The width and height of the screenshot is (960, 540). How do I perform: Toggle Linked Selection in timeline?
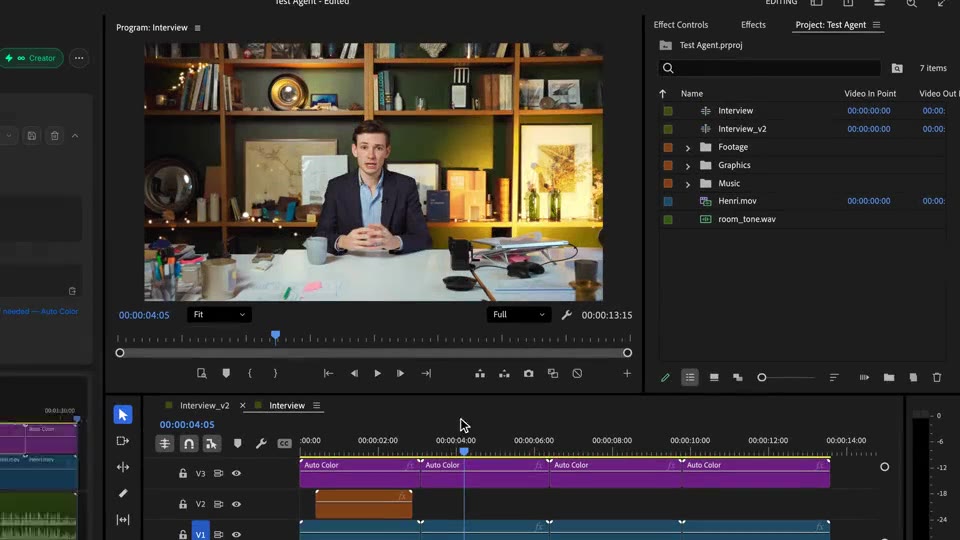point(211,443)
